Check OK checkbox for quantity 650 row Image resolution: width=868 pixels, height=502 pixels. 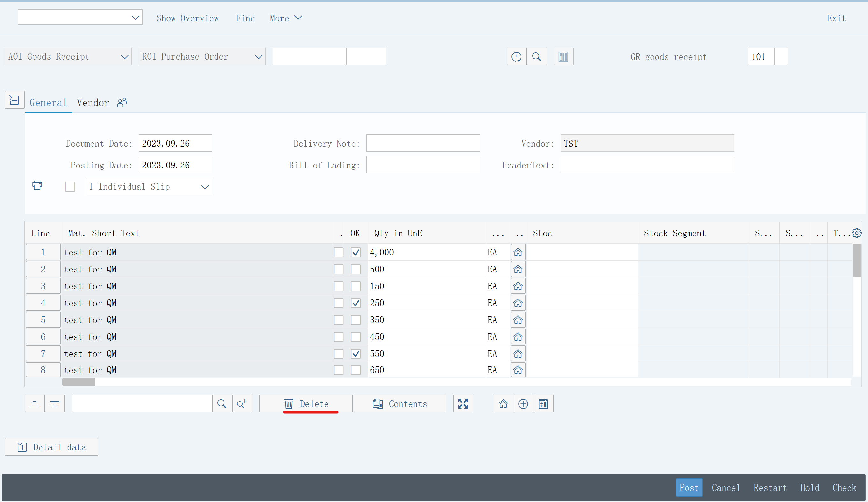[356, 370]
